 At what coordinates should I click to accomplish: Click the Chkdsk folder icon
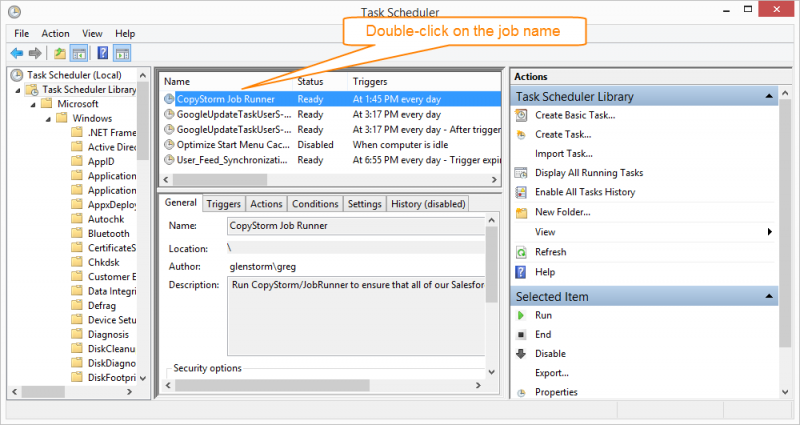pos(77,262)
